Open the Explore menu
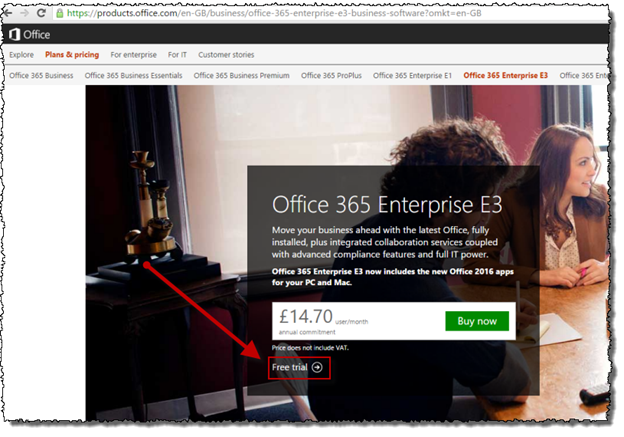Screen dimensions: 624x437 point(21,55)
